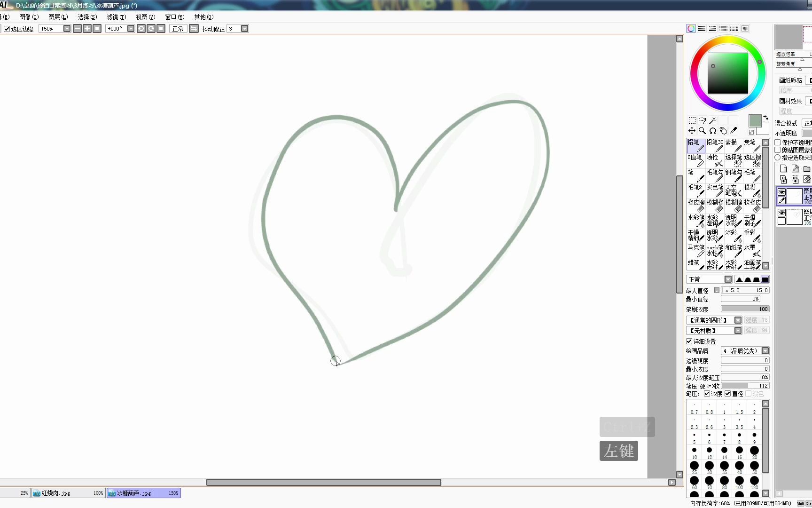This screenshot has width=812, height=508.
Task: Open the 150% zoom level dropdown
Action: [x=67, y=29]
